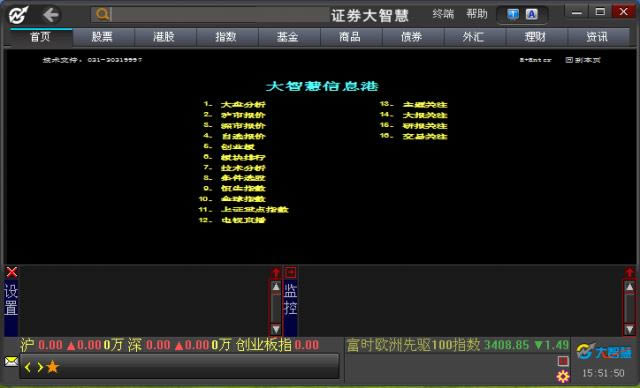Click the back arrow icon
Viewport: 640px width, 388px height.
tap(51, 15)
